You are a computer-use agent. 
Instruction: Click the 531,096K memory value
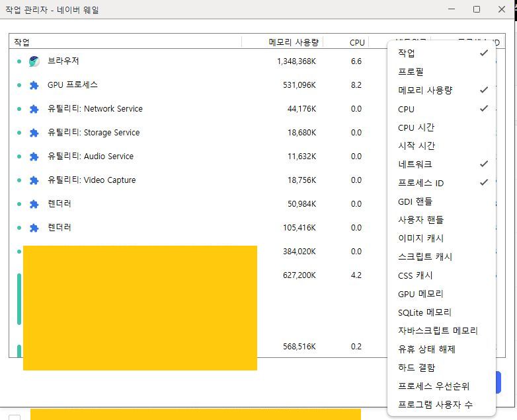click(x=299, y=85)
